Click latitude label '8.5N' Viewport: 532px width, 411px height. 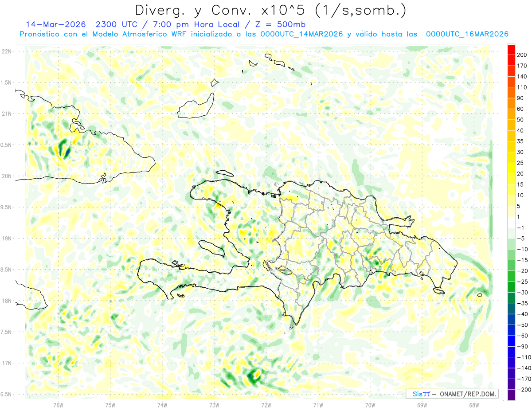(6, 270)
